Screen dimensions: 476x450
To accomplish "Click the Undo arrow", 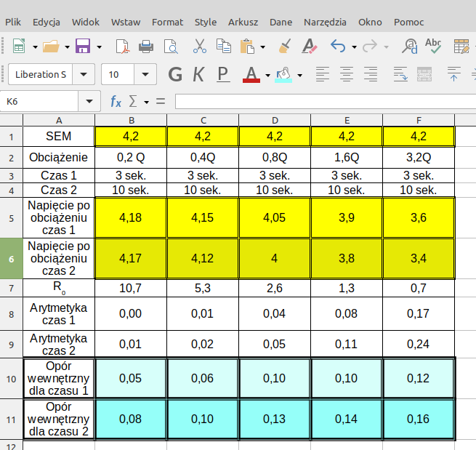I will click(x=338, y=47).
